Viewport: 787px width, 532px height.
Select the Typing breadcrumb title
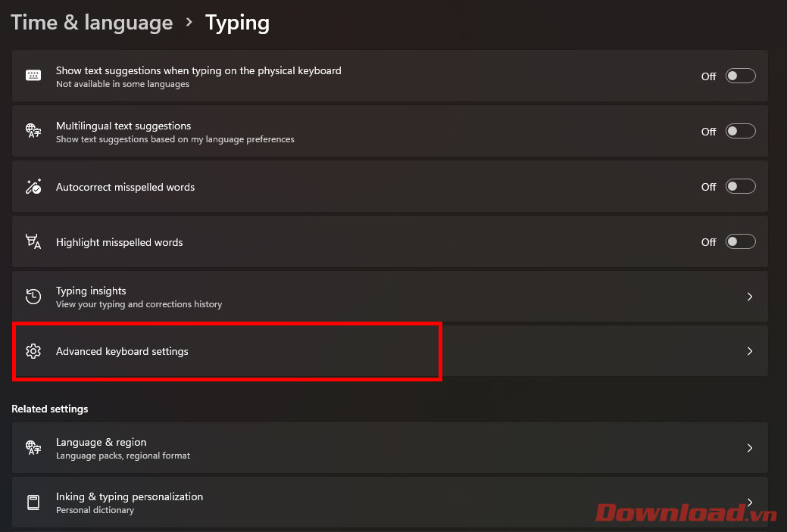click(237, 23)
